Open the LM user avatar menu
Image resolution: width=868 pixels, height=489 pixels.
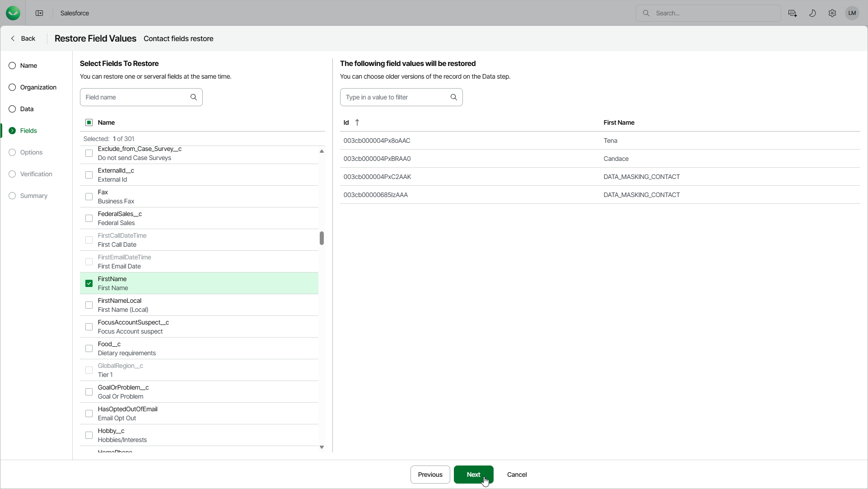click(852, 13)
